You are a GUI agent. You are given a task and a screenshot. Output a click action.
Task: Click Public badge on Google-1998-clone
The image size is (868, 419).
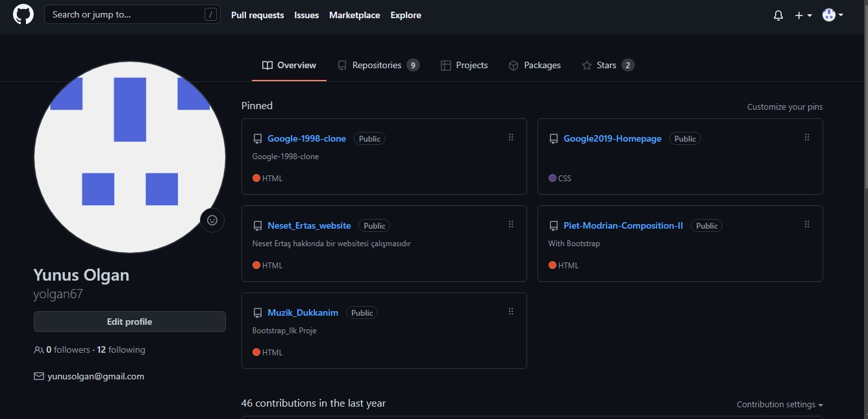369,138
